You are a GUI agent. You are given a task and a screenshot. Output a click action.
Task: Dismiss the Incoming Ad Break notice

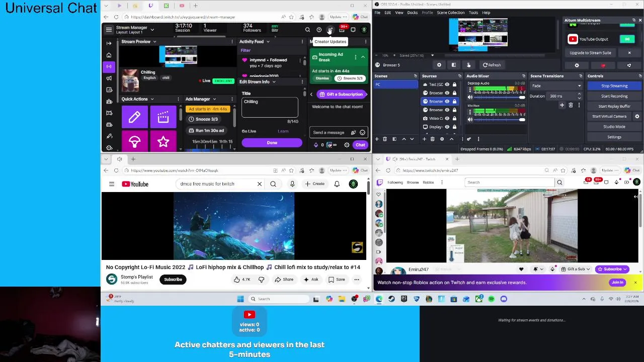pos(323,78)
